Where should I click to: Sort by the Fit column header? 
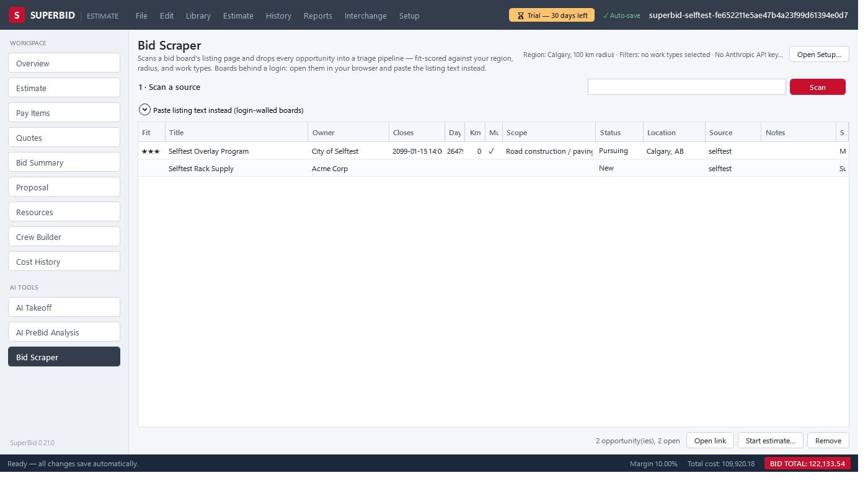(151, 132)
